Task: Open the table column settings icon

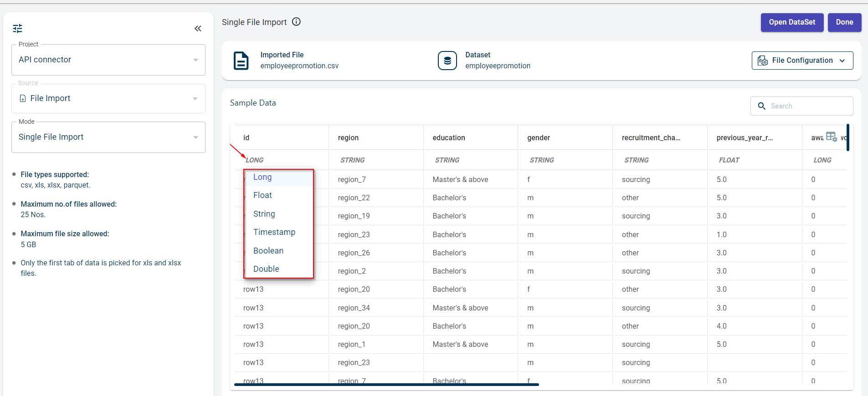Action: pos(831,137)
